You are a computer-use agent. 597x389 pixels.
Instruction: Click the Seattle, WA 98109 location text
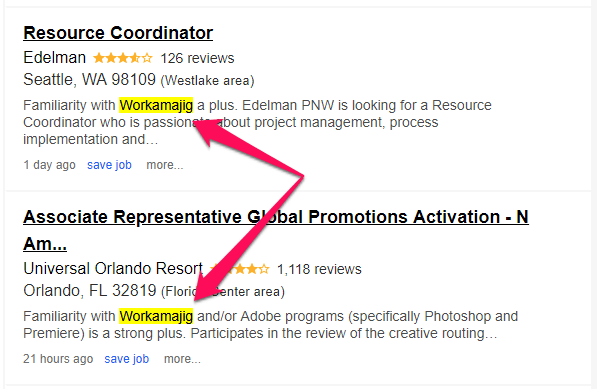click(x=89, y=80)
